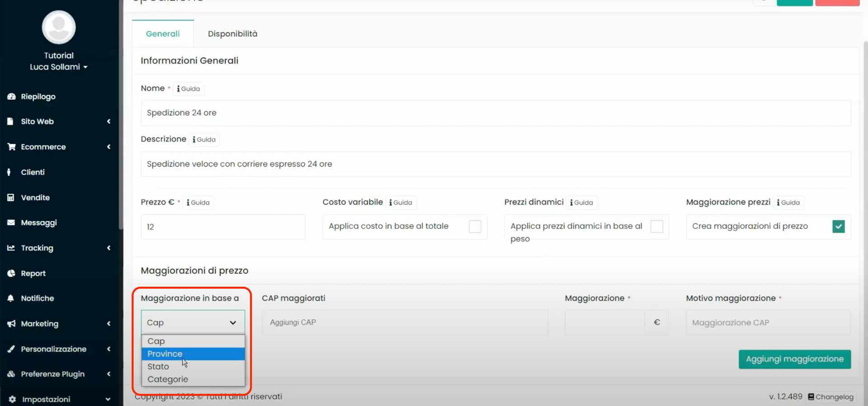The height and width of the screenshot is (406, 868).
Task: Select the Generali tab
Action: coord(163,34)
